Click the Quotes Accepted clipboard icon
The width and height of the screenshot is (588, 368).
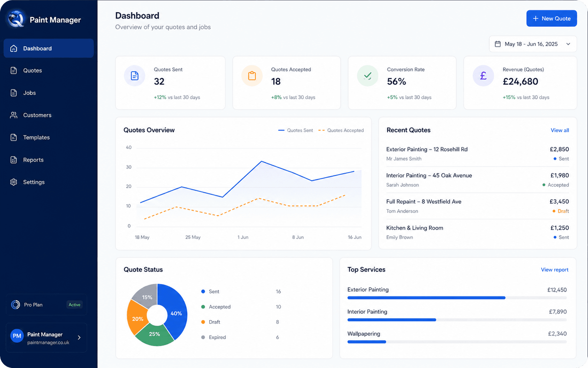252,76
